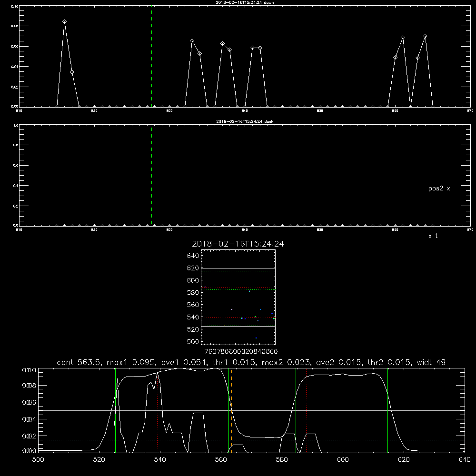Click the dotted horizontal threshold line in bottom plot
The image size is (476, 476).
click(251, 440)
